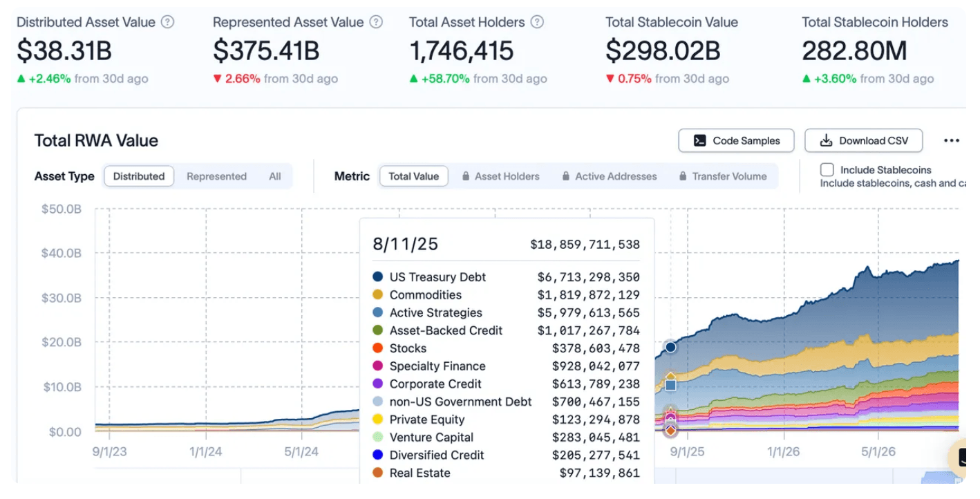Click the US Treasury Debt dark blue swatch
Image resolution: width=980 pixels, height=499 pixels.
(377, 277)
